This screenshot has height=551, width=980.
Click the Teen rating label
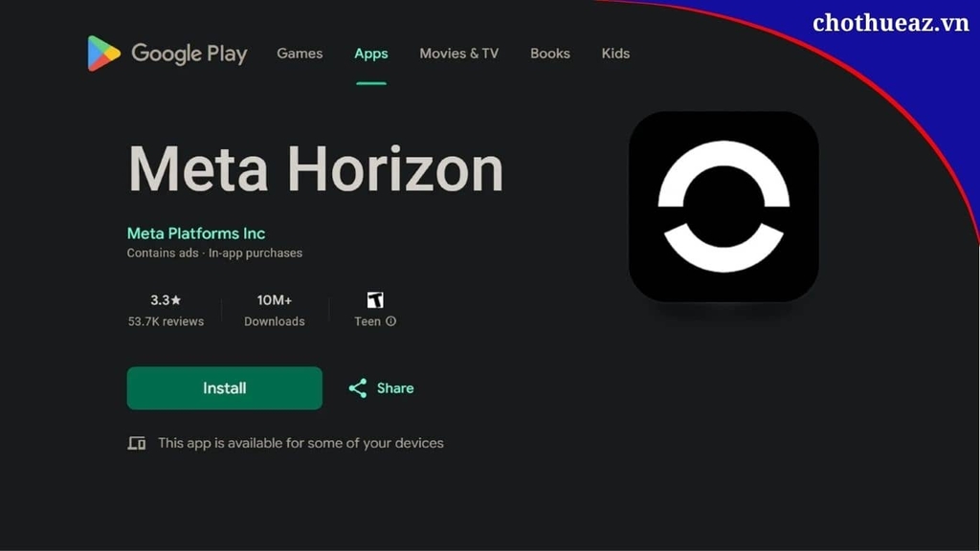(367, 321)
